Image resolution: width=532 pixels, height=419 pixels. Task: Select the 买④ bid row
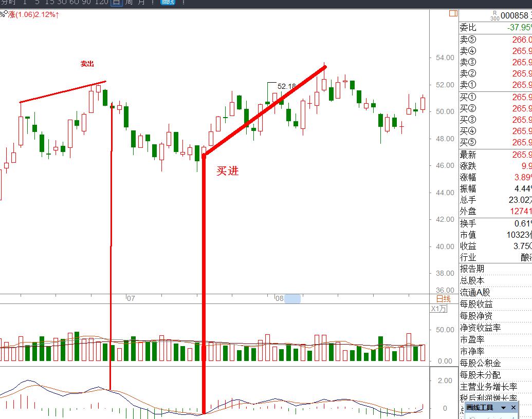tap(496, 131)
